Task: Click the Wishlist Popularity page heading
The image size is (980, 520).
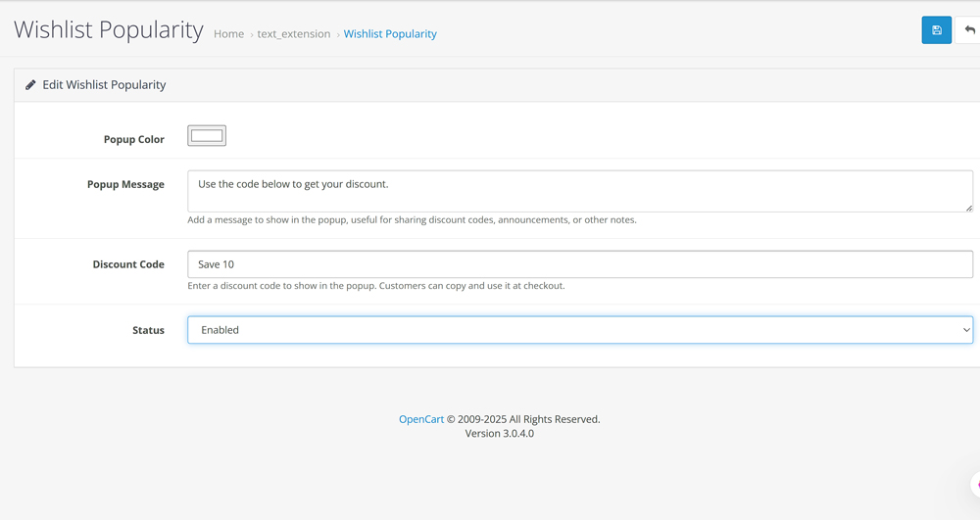Action: [108, 29]
